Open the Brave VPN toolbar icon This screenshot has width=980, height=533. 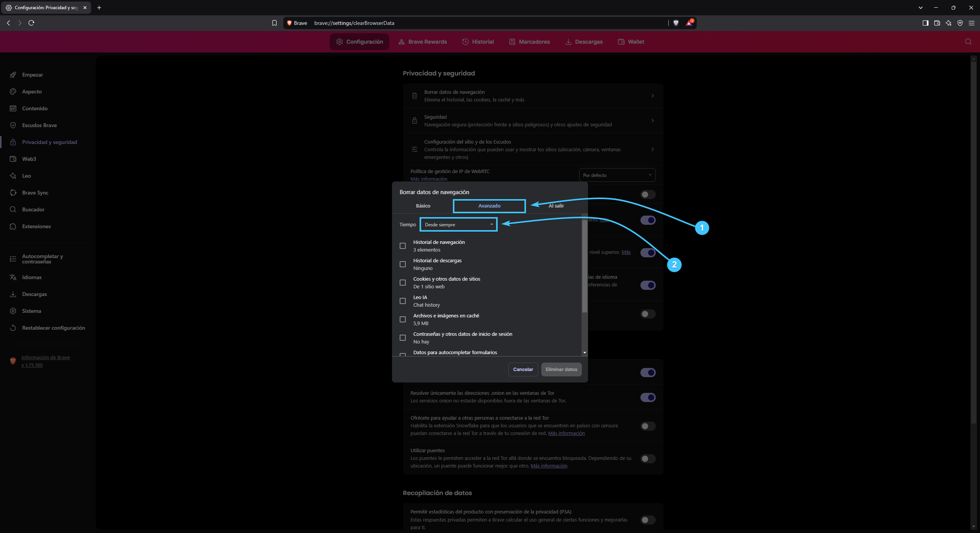960,23
